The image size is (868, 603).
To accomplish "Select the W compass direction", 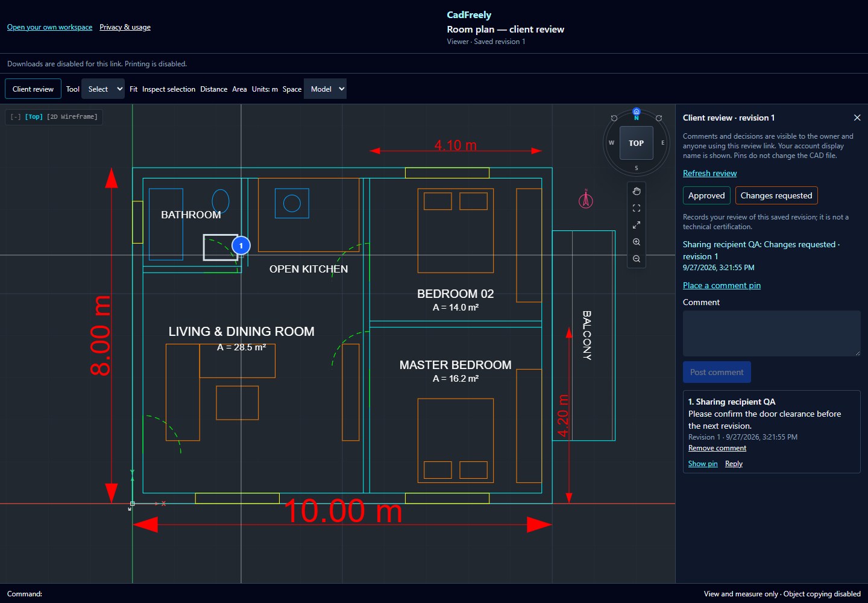I will pos(611,143).
